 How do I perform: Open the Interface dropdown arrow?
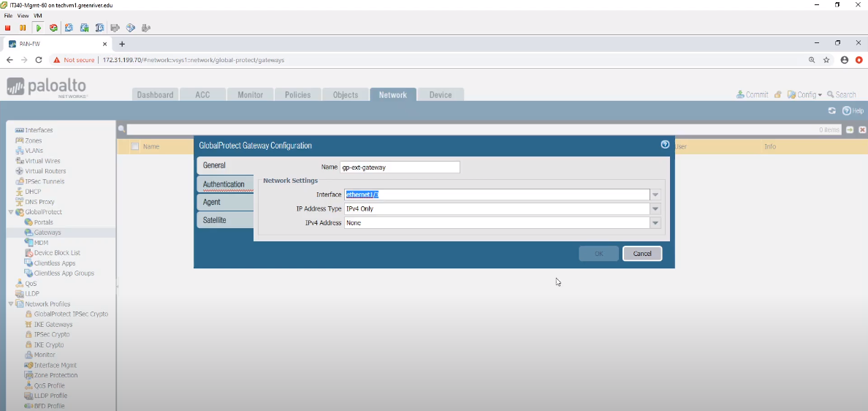point(655,195)
